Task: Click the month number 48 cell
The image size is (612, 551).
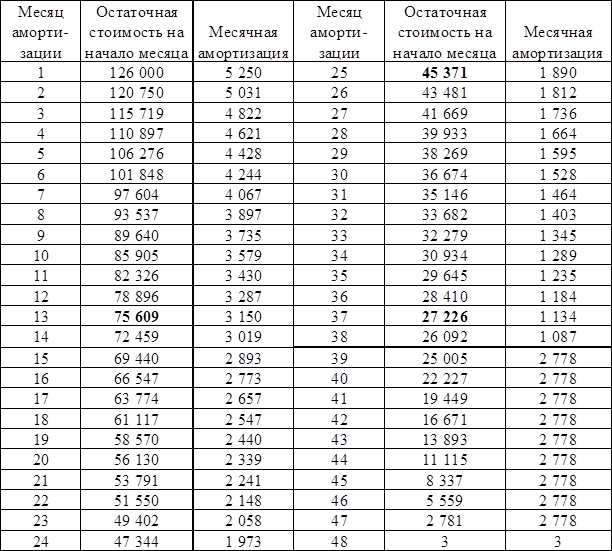Action: coord(341,540)
